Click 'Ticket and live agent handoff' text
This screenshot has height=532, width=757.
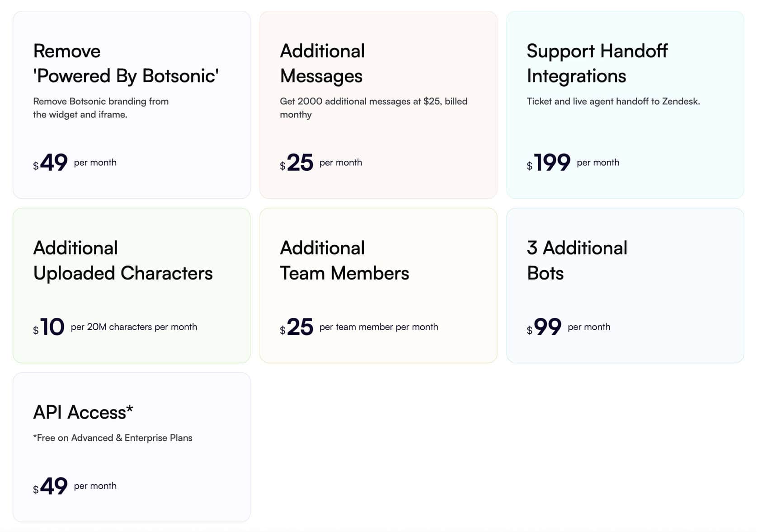[613, 102]
